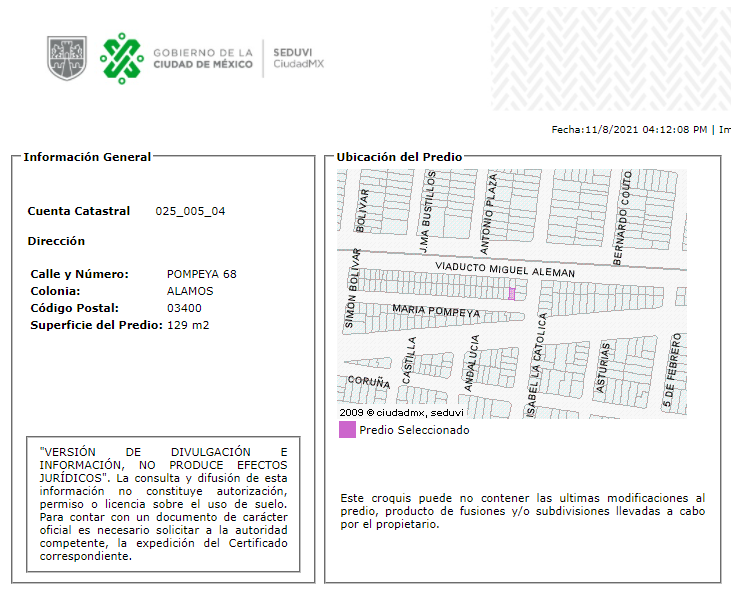Click the Dirección heading
The image size is (731, 589).
coord(56,241)
